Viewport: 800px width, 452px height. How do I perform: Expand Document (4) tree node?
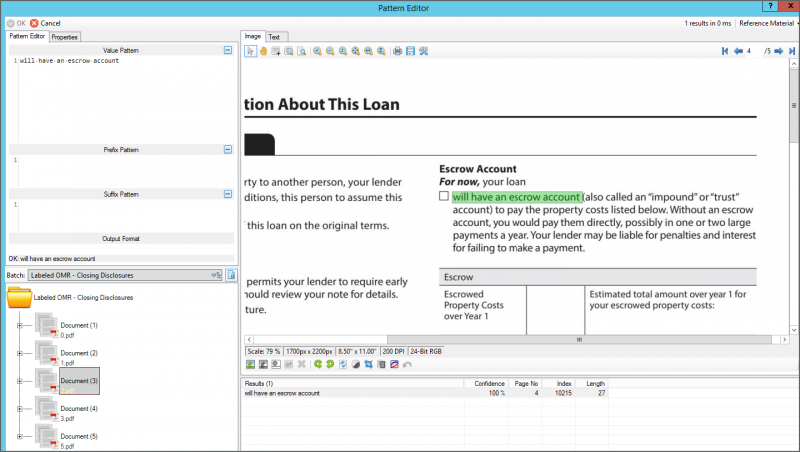19,409
